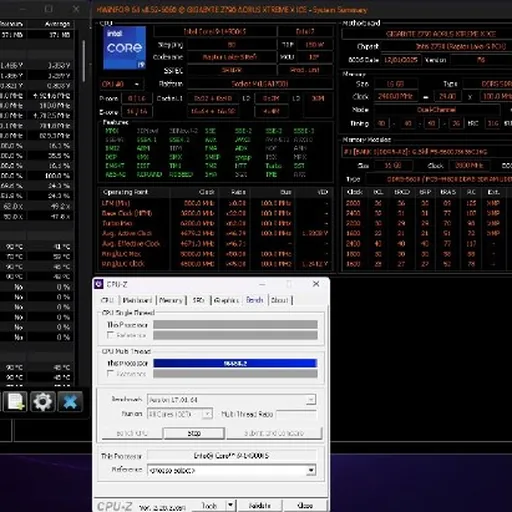Toggle the Reference checkbox under CPU Single Thread
Screen dimensions: 512x512
(110, 335)
